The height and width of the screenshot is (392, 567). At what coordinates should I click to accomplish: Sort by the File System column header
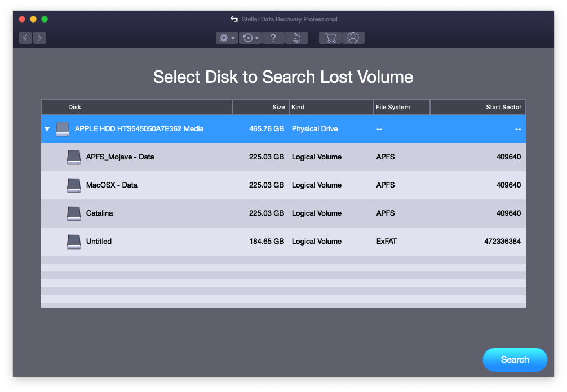point(402,108)
